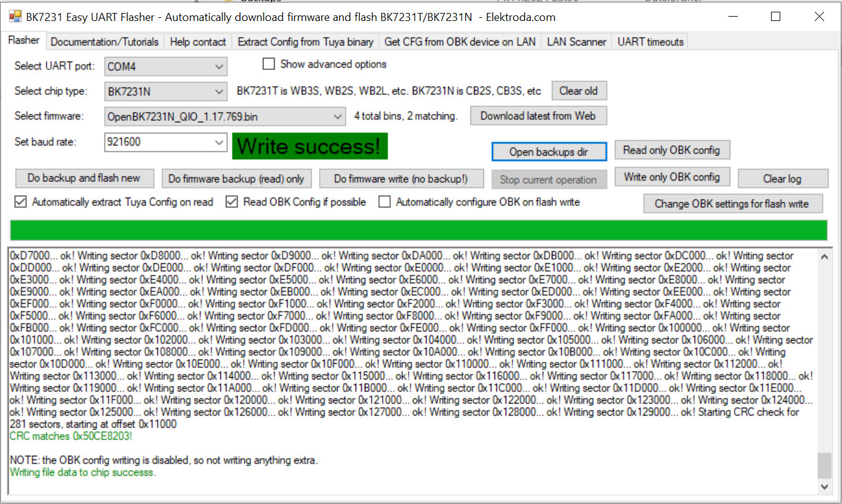Minimize the flasher window
The height and width of the screenshot is (504, 842).
(733, 17)
